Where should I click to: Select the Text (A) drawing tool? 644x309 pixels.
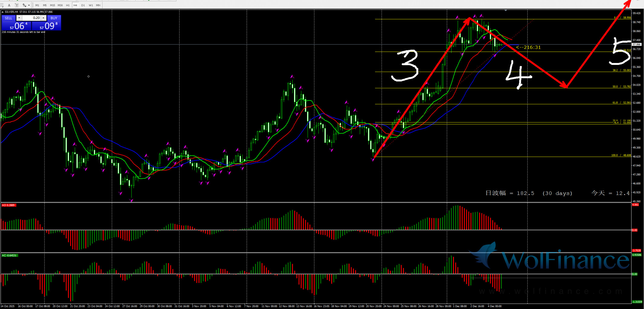[x=9, y=5]
